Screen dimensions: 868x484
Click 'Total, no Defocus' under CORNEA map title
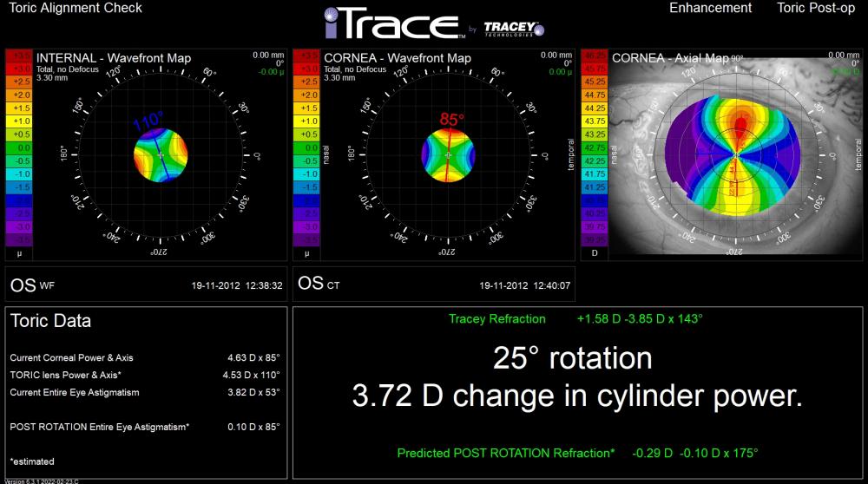(x=355, y=69)
